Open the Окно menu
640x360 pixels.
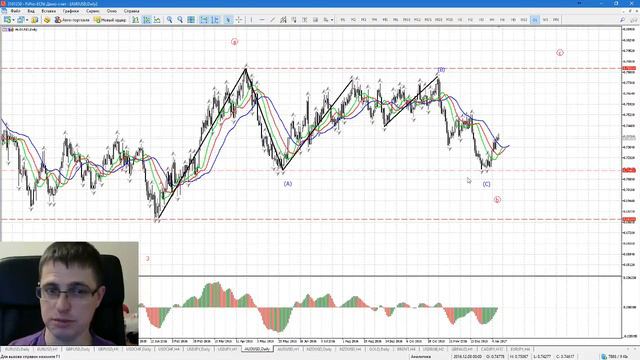click(x=112, y=11)
